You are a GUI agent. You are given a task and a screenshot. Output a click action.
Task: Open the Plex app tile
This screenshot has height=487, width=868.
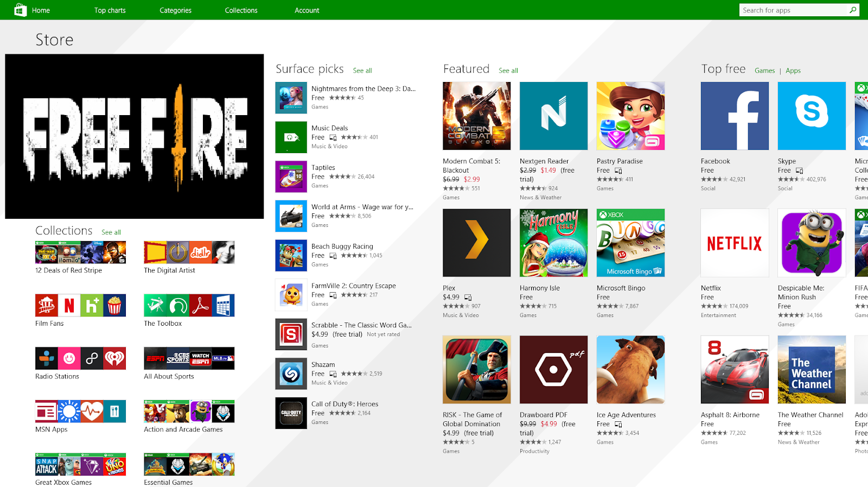477,243
